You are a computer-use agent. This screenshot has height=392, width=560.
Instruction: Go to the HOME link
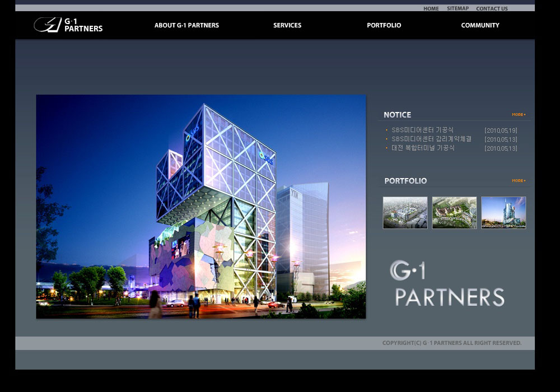[x=431, y=8]
